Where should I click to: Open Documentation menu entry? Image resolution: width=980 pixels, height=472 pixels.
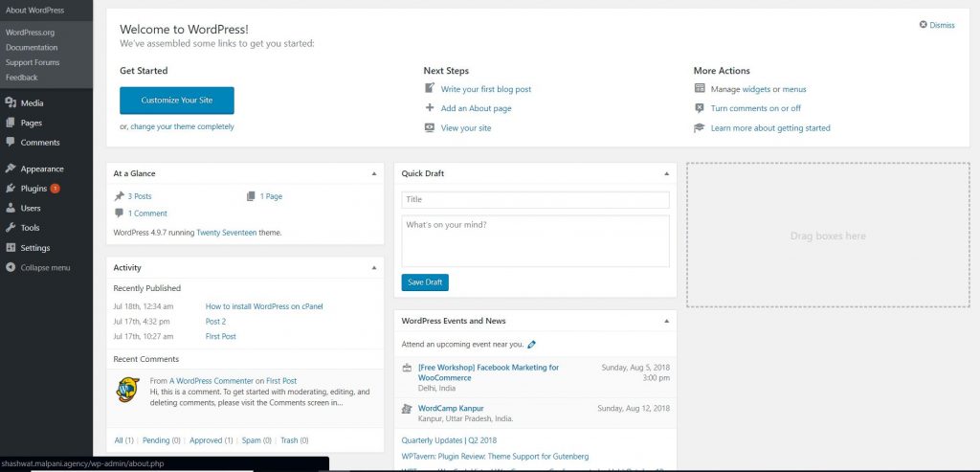[x=32, y=48]
